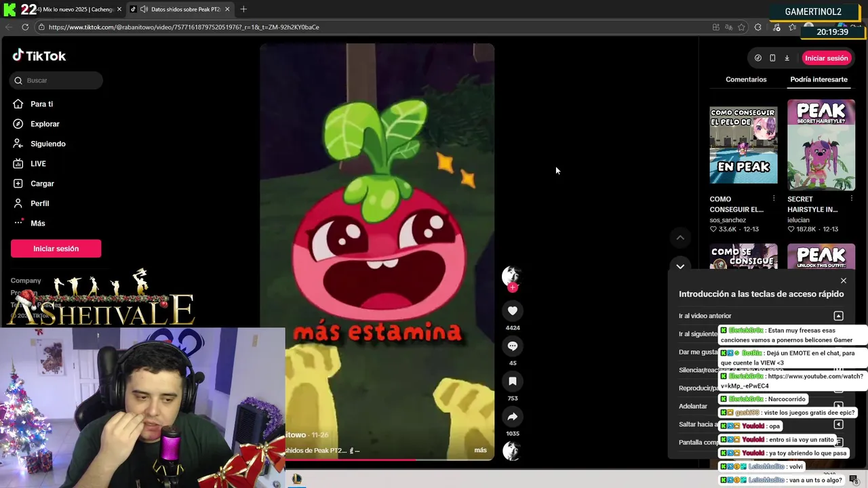Bookmark the video with save icon
This screenshot has width=868, height=488.
pos(513,381)
